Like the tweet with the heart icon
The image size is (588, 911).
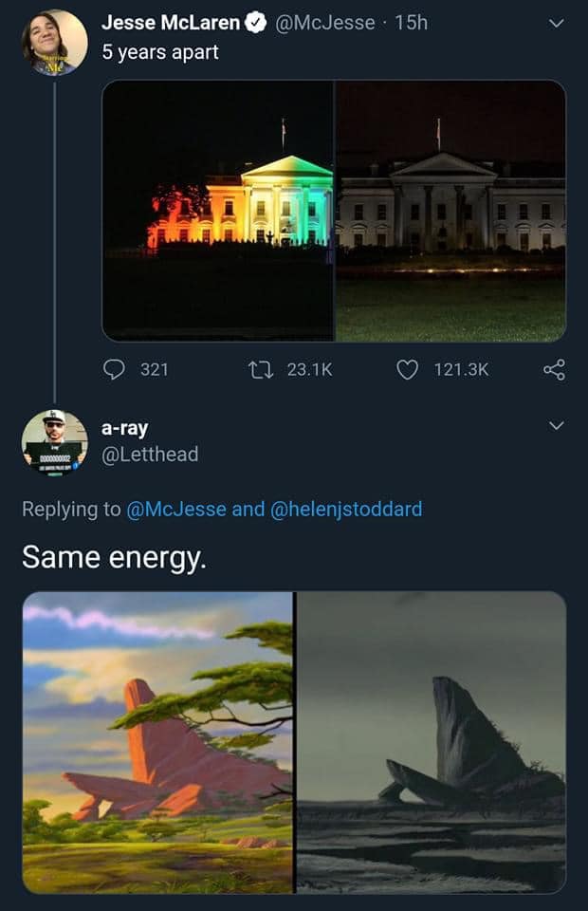point(407,369)
